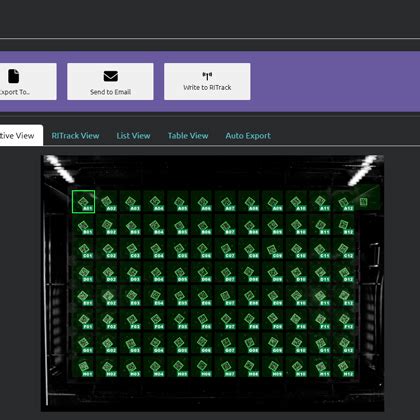Switch to the RITrack View tab
The width and height of the screenshot is (420, 420).
click(75, 136)
